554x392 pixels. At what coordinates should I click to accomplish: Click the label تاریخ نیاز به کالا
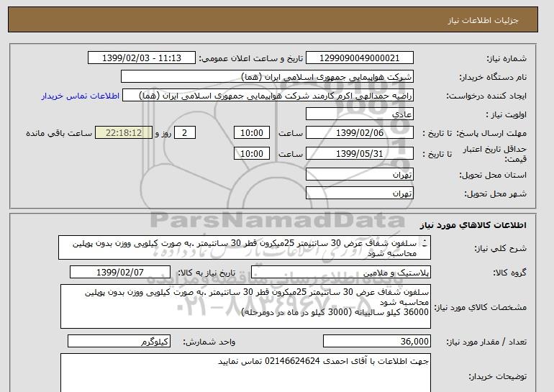coord(206,273)
